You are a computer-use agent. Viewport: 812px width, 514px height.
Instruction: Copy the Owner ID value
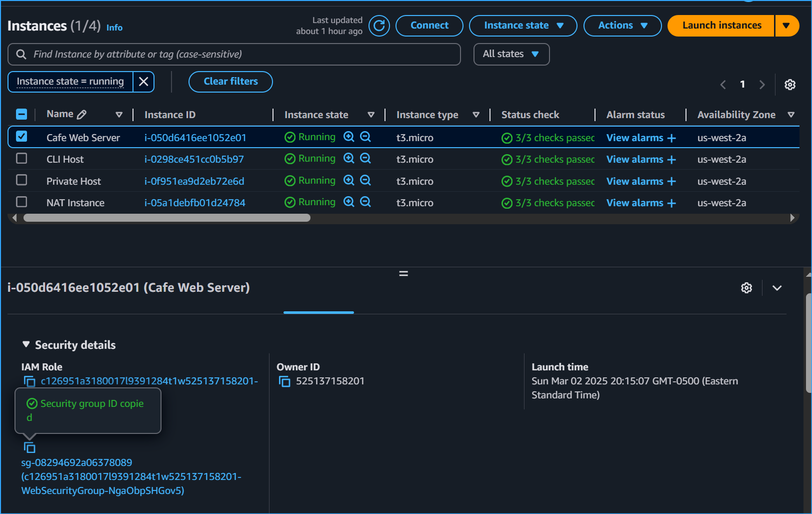[284, 382]
